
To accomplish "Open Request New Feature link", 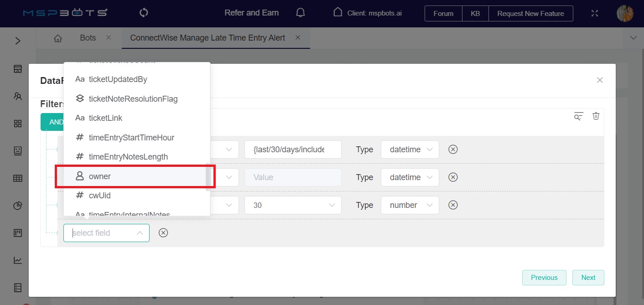I will click(530, 14).
